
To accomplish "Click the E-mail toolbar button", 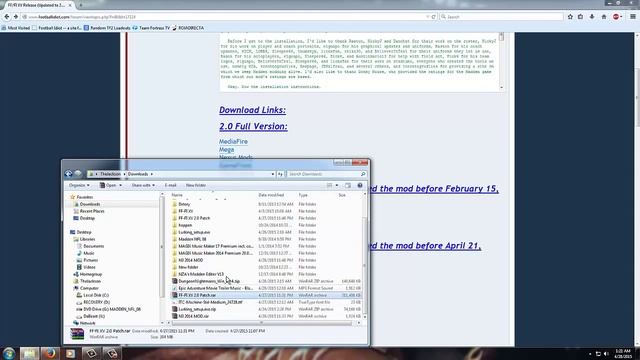I will [171, 185].
